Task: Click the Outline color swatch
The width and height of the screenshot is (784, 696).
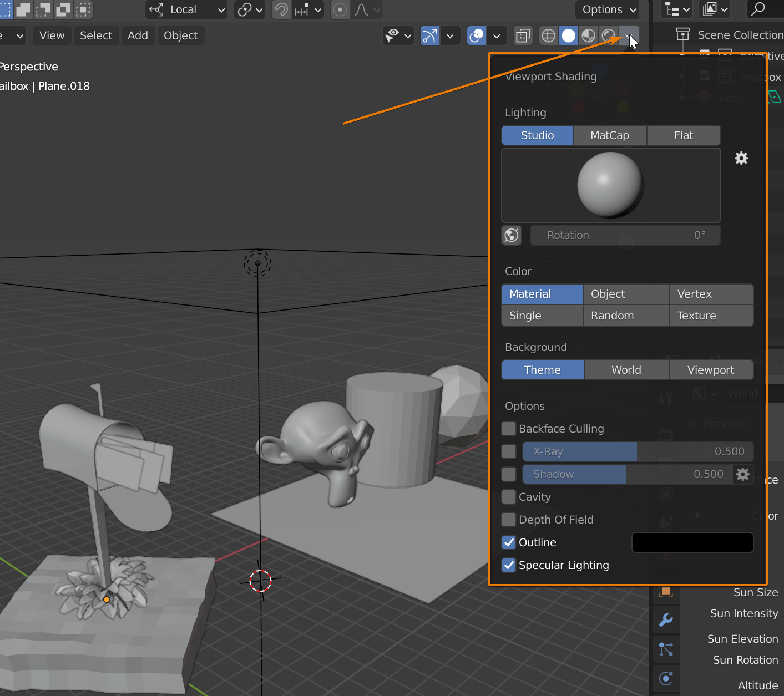Action: 692,542
